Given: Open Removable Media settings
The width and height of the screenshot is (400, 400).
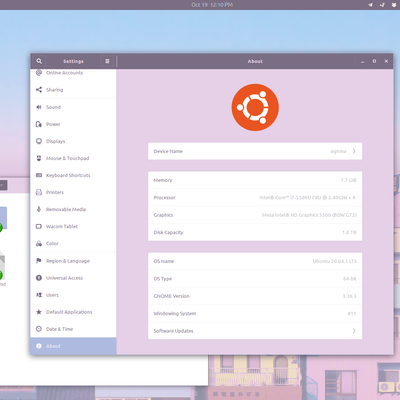Looking at the screenshot, I should point(73,209).
